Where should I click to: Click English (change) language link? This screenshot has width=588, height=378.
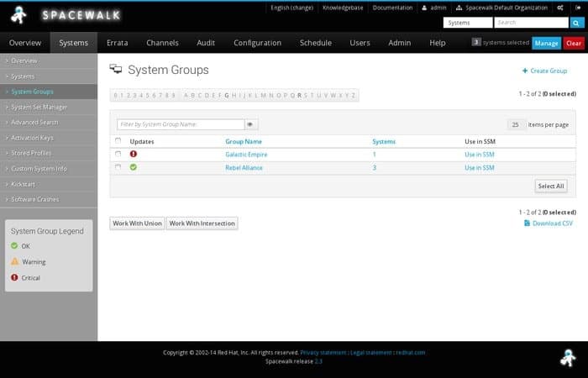point(291,8)
